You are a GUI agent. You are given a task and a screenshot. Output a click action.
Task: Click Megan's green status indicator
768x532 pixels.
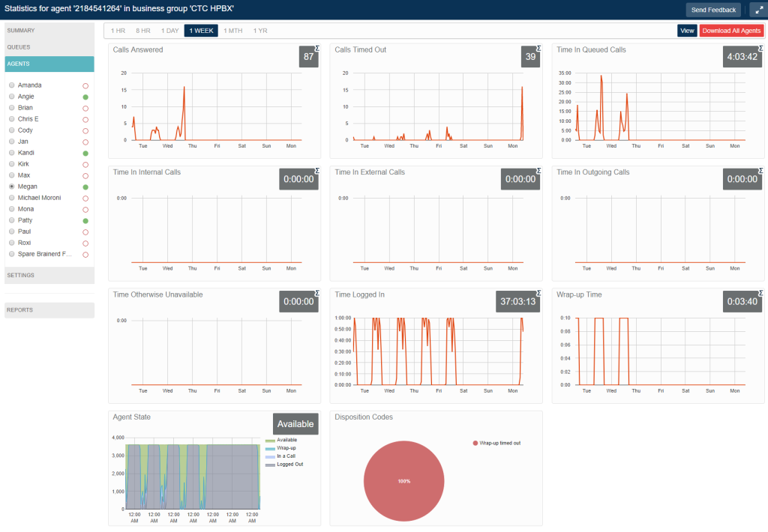coord(85,187)
